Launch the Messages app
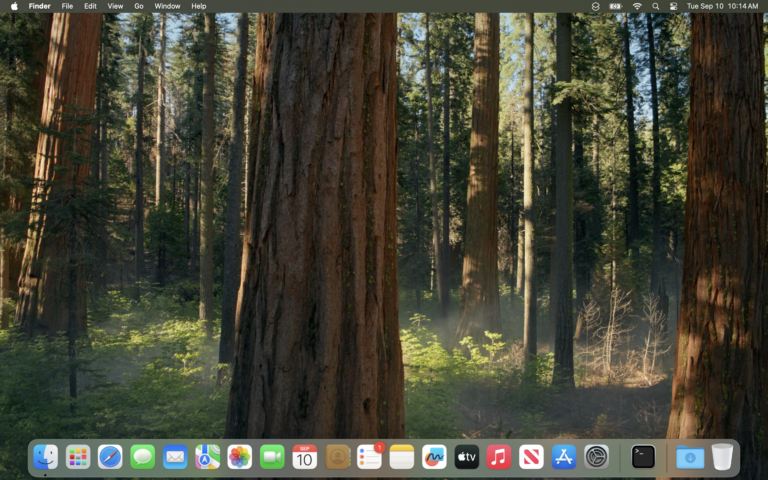768x480 pixels. click(143, 457)
